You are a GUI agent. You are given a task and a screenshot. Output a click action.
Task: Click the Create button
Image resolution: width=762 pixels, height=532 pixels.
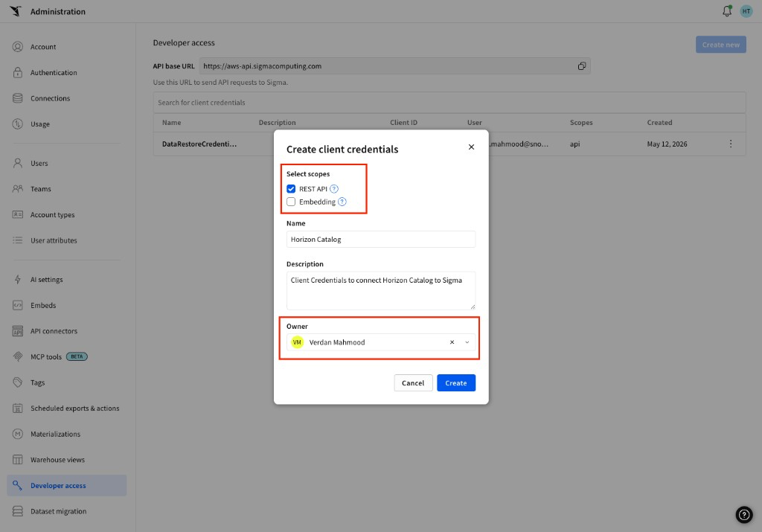(x=456, y=383)
